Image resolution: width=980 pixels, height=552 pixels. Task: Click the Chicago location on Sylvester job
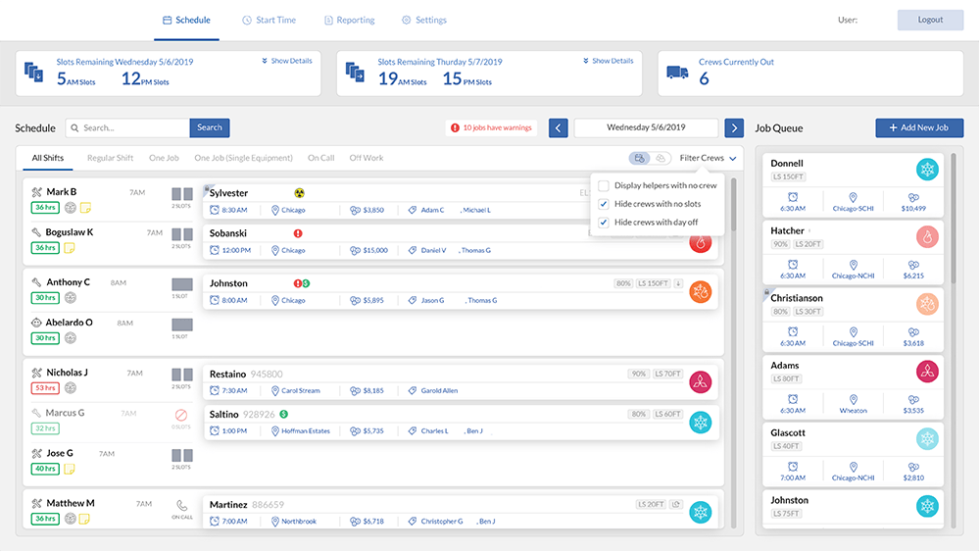288,210
